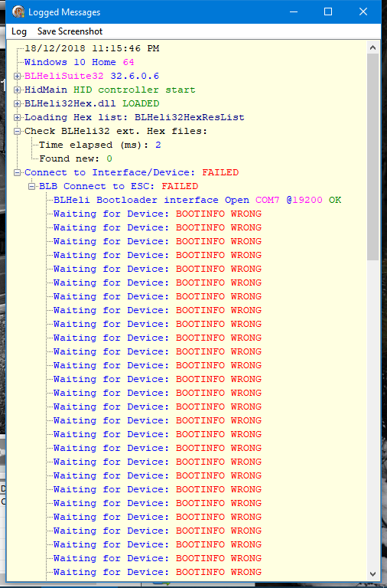This screenshot has width=387, height=588.
Task: Expand the HidMain HID controller start node
Action: pyautogui.click(x=18, y=90)
